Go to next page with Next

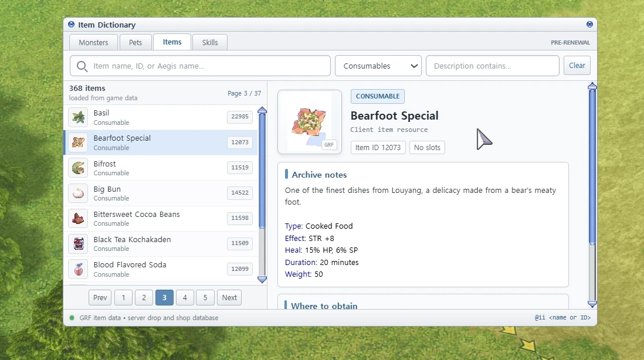(x=229, y=298)
